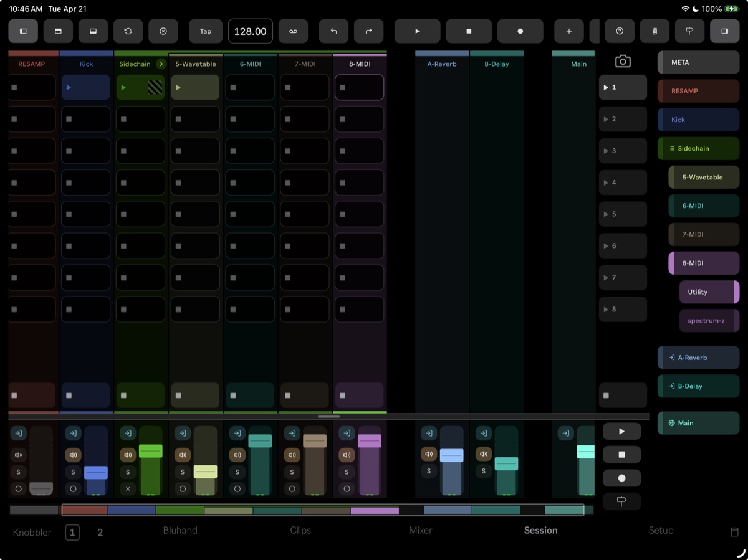Undo the last action

[x=333, y=31]
